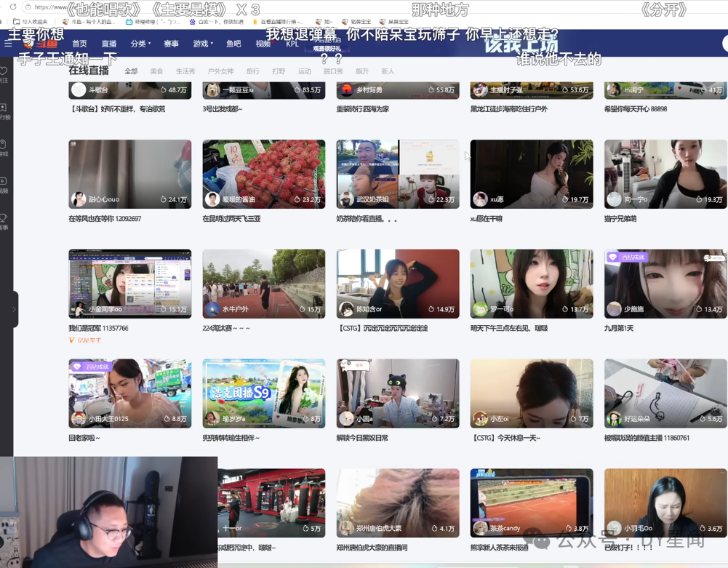Click the 百钻成就 diamond badge on 少脆脆 stream
Viewport: 728px width, 568px height.
(627, 257)
